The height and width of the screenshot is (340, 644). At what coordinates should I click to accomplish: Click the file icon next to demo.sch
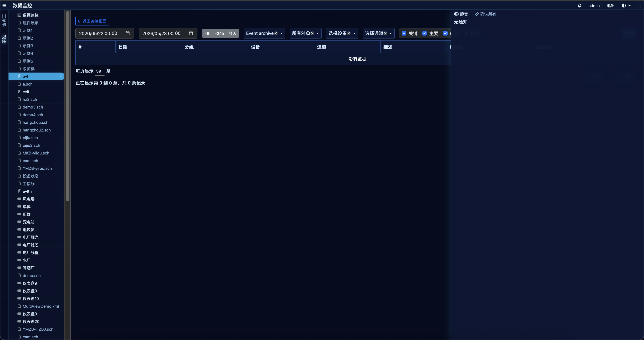point(19,275)
